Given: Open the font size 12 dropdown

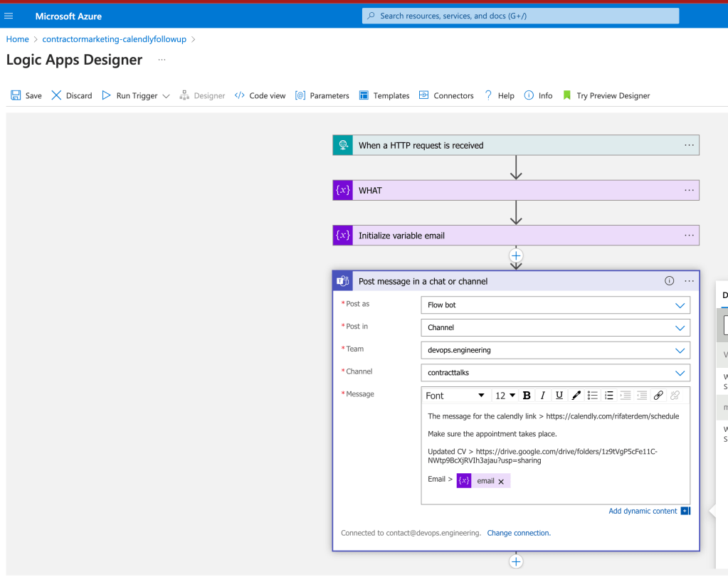Looking at the screenshot, I should click(505, 396).
